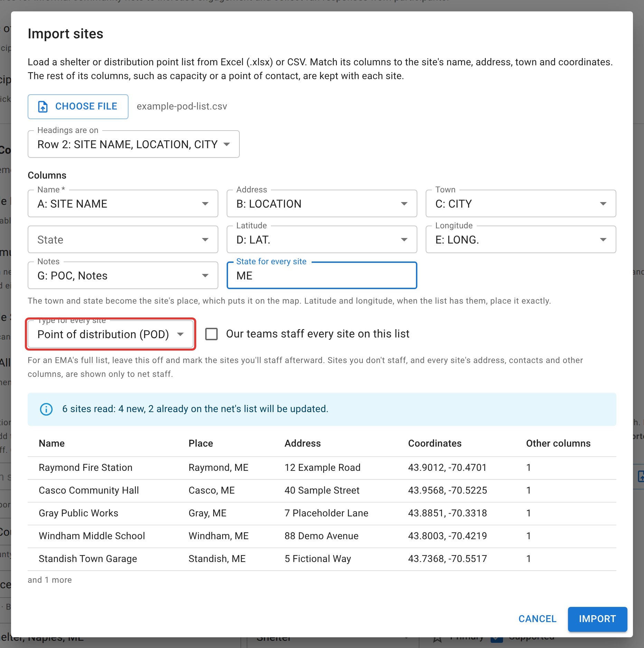Open the Address column dropdown
Screen dimensions: 644x648
pyautogui.click(x=322, y=203)
